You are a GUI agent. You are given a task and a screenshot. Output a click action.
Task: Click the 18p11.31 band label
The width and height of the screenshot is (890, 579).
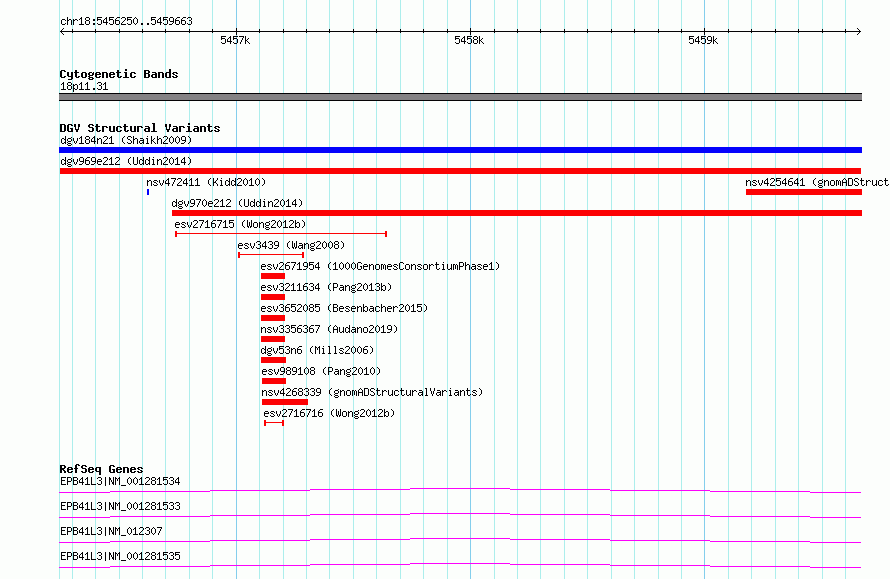coord(84,87)
